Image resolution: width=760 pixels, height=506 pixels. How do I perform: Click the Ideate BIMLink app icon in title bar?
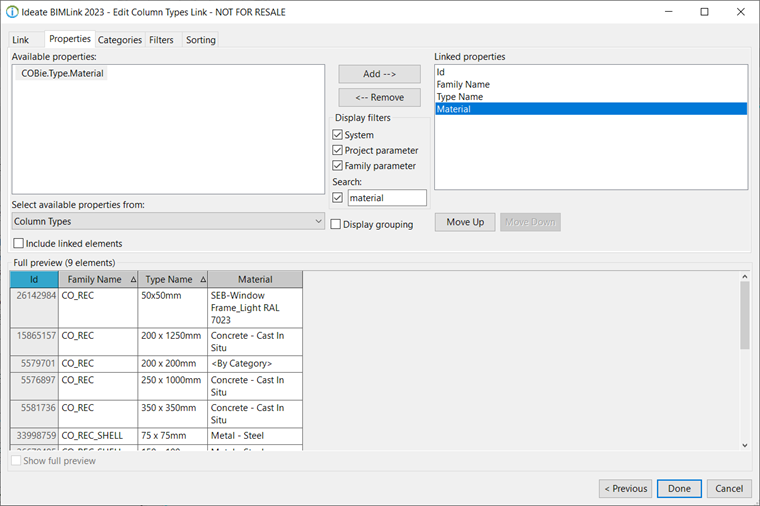click(x=12, y=12)
